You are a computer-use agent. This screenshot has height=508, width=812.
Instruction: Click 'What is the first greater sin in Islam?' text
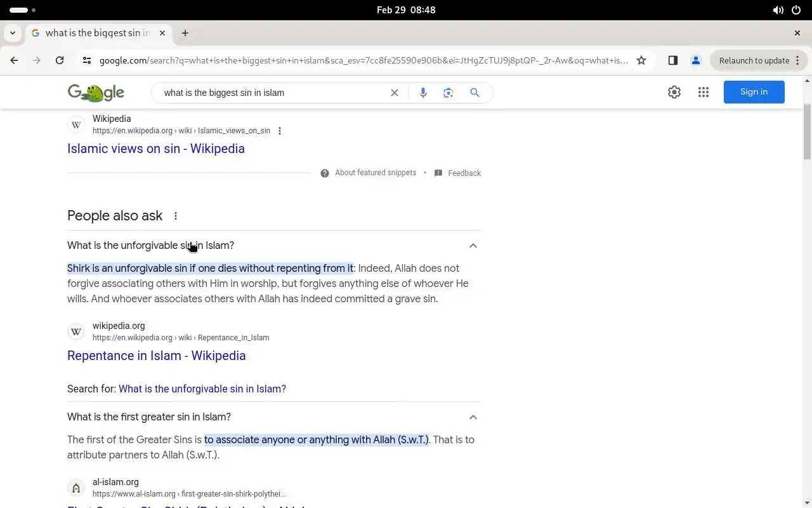coord(149,417)
